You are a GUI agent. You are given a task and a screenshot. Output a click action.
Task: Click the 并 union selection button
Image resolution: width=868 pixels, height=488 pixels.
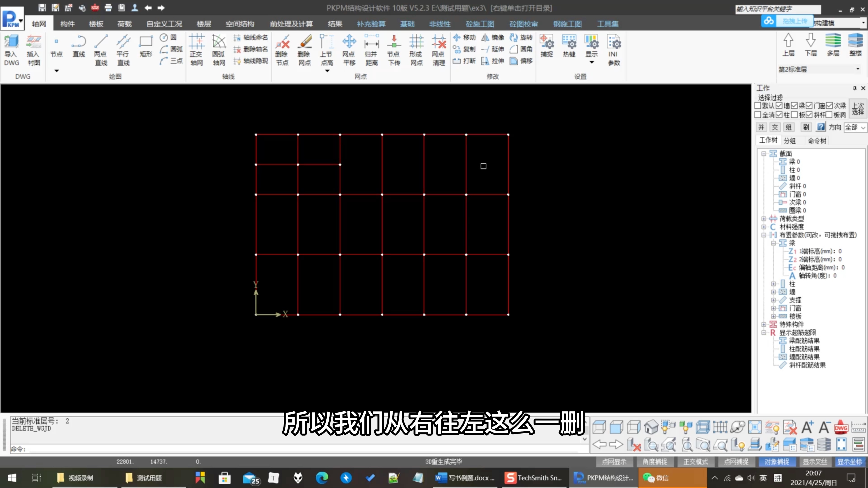tap(761, 127)
